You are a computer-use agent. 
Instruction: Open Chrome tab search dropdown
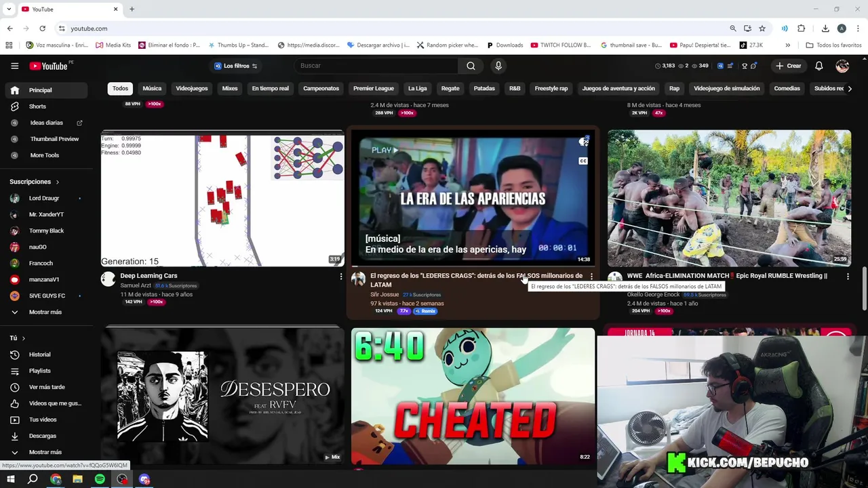pyautogui.click(x=9, y=9)
